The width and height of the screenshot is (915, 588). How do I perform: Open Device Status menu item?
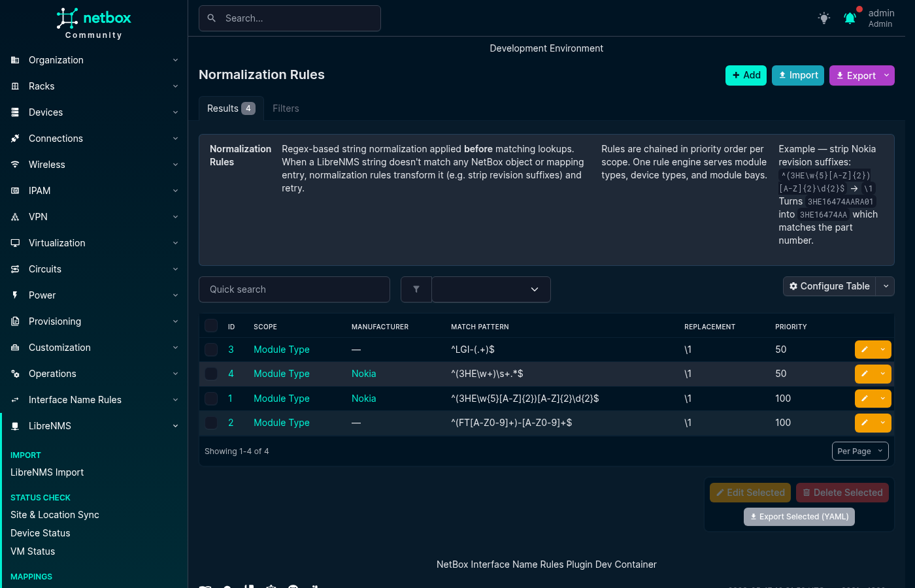[x=41, y=533]
